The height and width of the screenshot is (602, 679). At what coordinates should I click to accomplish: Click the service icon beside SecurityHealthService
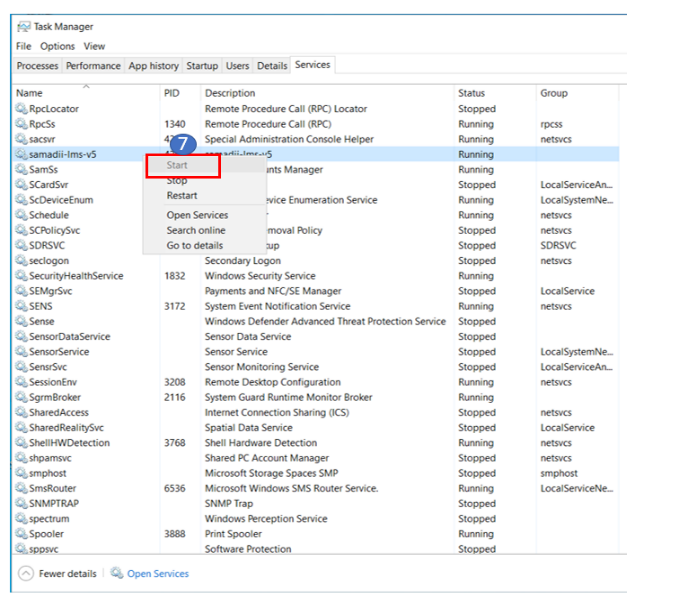pyautogui.click(x=22, y=276)
